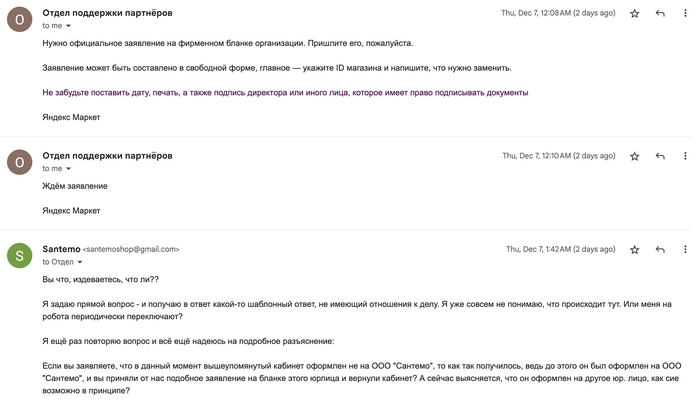Open three-dot menu for the 12:10 AM message
This screenshot has height=406, width=700.
coord(685,156)
